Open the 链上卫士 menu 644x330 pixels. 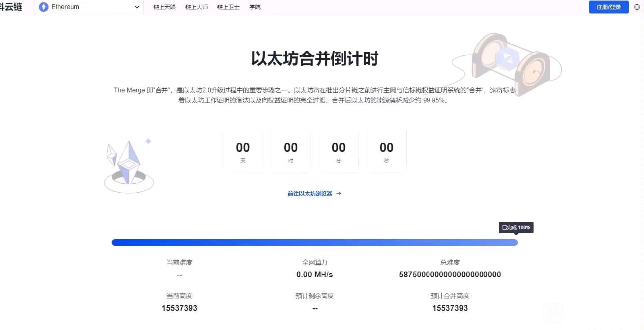pos(228,7)
